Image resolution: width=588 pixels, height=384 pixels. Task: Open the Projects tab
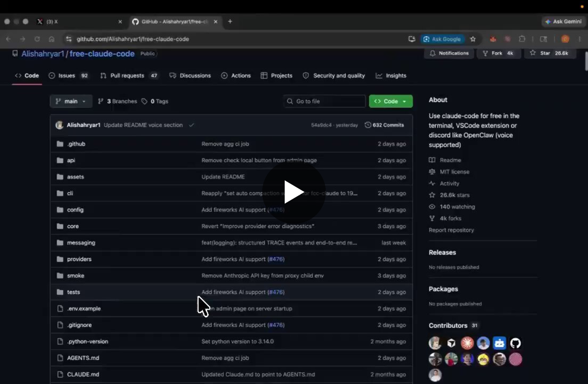(277, 76)
